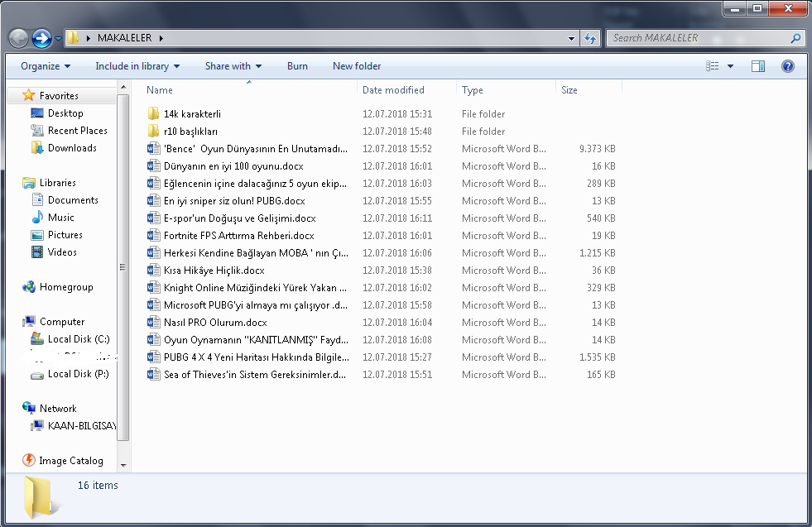Open view options dropdown arrow
The image size is (812, 527).
(730, 66)
